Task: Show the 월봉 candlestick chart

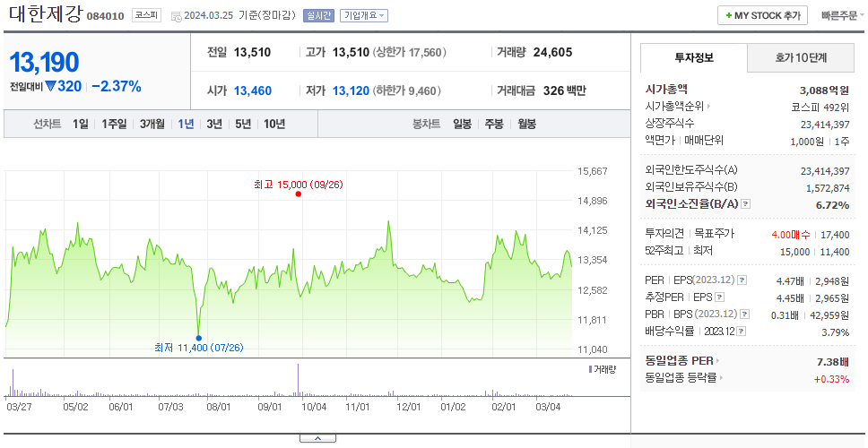Action: (x=526, y=124)
